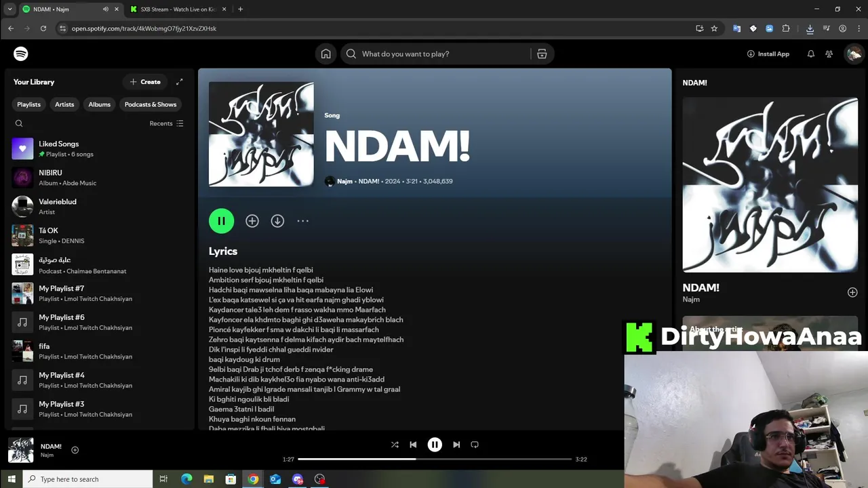Viewport: 868px width, 488px height.
Task: Expand Your Library to full view
Action: click(180, 82)
